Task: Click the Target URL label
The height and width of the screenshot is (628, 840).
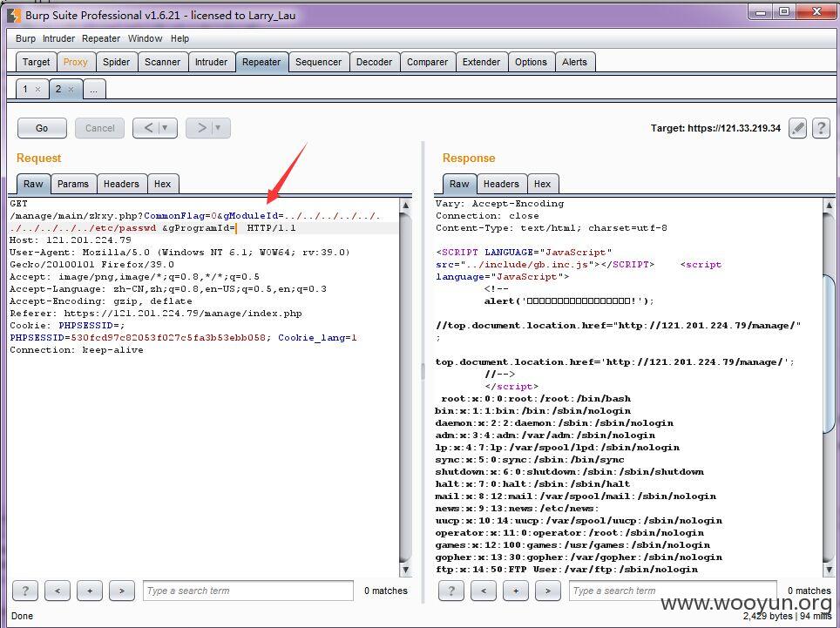Action: pyautogui.click(x=715, y=129)
